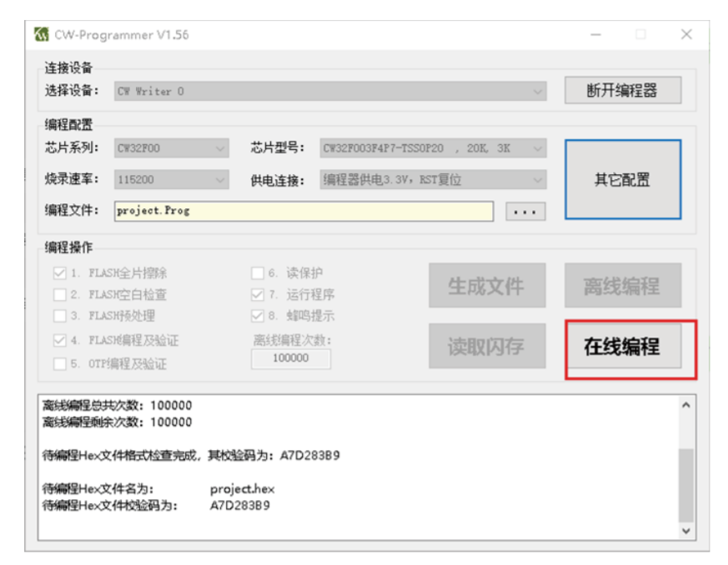Click log line 离线编程总共次数: 100000
Screen dimensions: 728x565
click(117, 406)
